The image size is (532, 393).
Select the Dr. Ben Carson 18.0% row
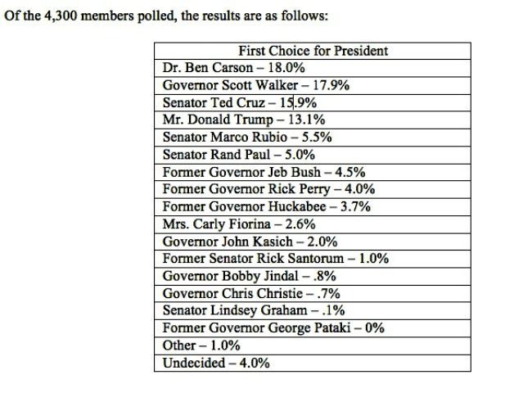pos(313,68)
